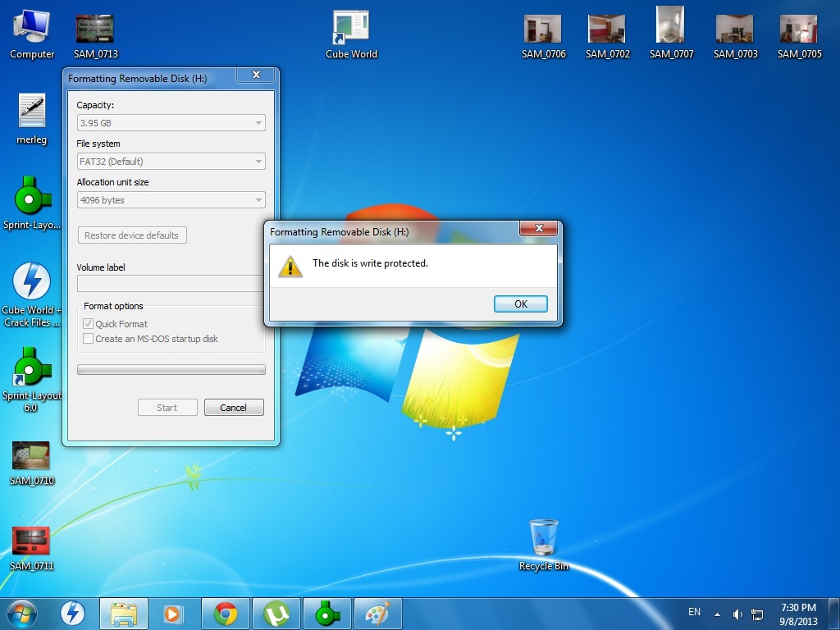Image resolution: width=840 pixels, height=630 pixels.
Task: Select the Cube World + Crack Files icon
Action: (x=32, y=294)
